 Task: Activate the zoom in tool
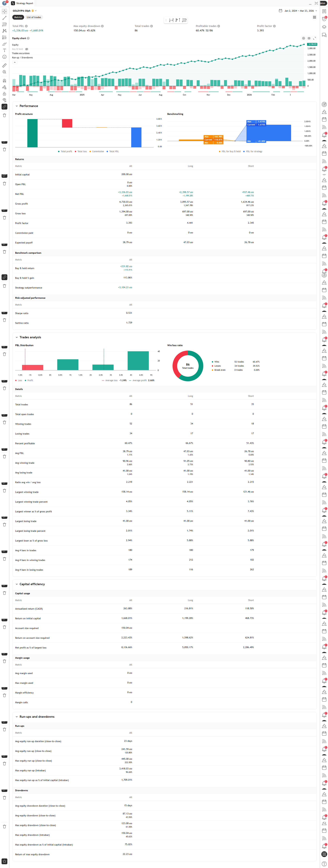click(4, 72)
